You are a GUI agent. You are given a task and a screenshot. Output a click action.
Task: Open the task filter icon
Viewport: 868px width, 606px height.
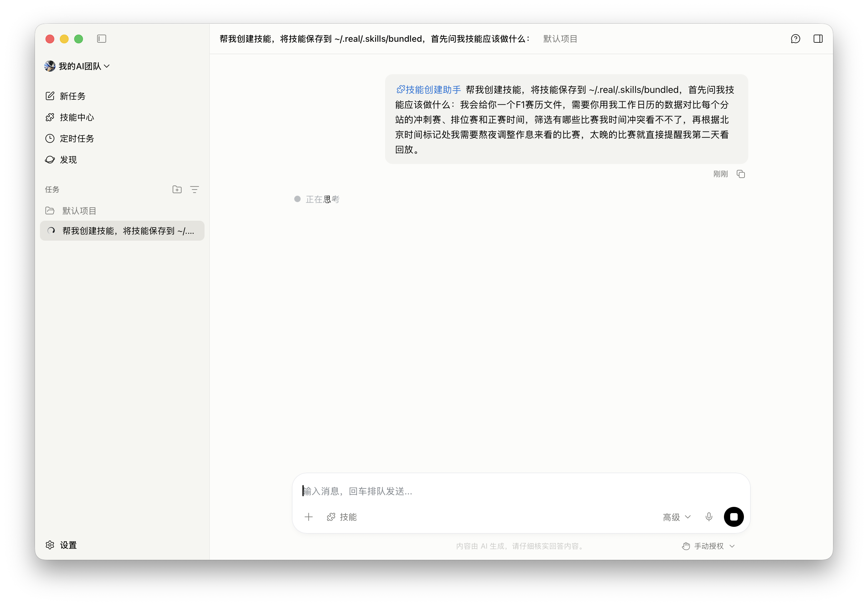pos(195,189)
